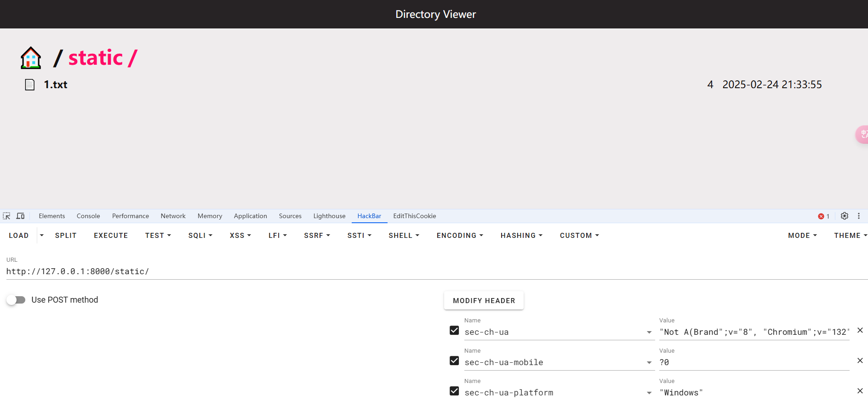Screen dimensions: 868x400
Task: Open the ENCODING dropdown in HackBar
Action: pos(460,236)
